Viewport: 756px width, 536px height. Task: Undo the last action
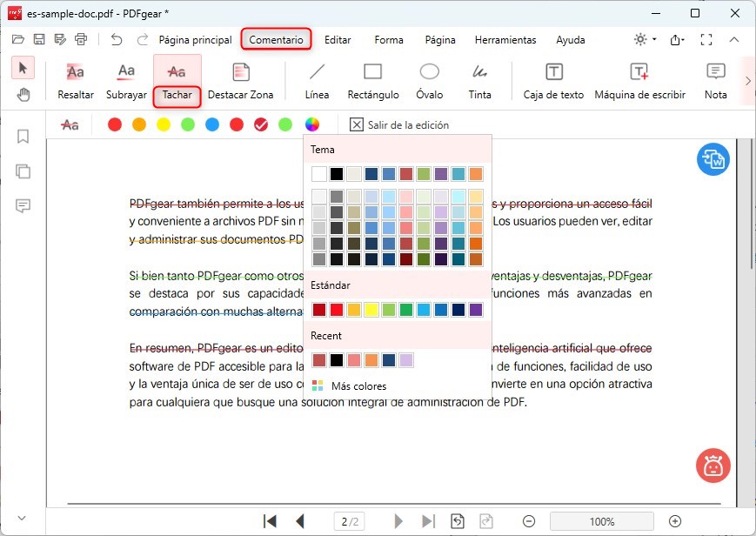tap(117, 39)
